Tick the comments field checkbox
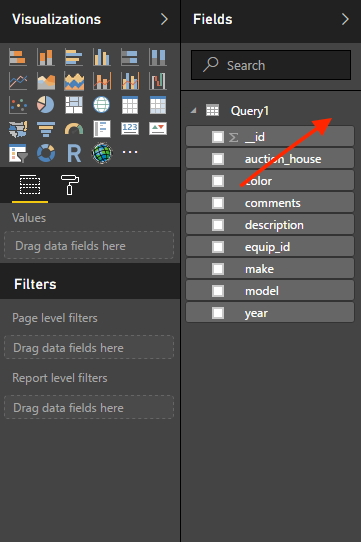 tap(218, 203)
